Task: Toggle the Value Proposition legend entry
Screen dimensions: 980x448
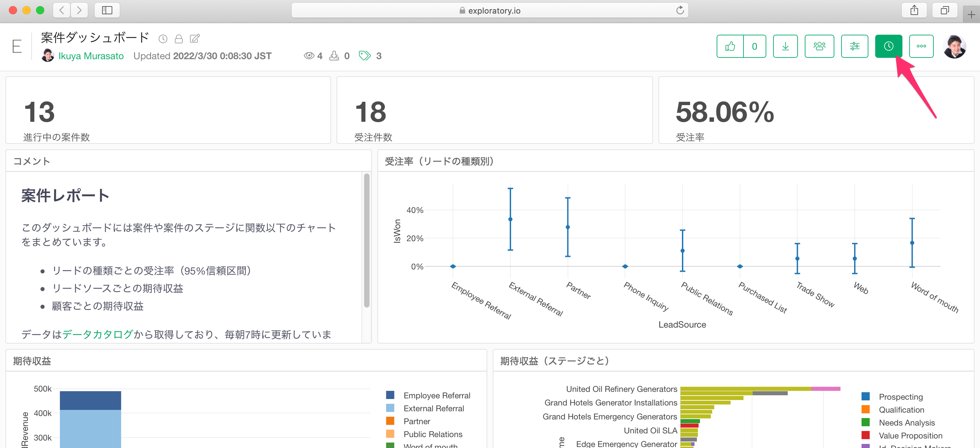Action: coord(902,435)
